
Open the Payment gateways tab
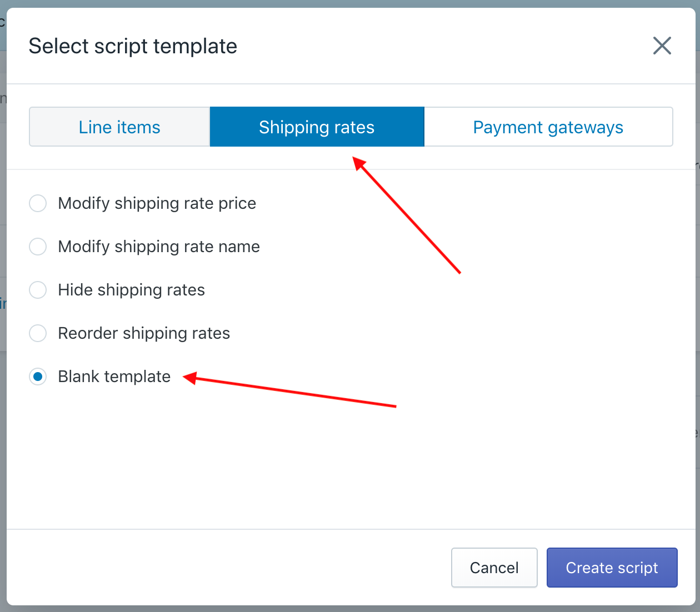(548, 127)
